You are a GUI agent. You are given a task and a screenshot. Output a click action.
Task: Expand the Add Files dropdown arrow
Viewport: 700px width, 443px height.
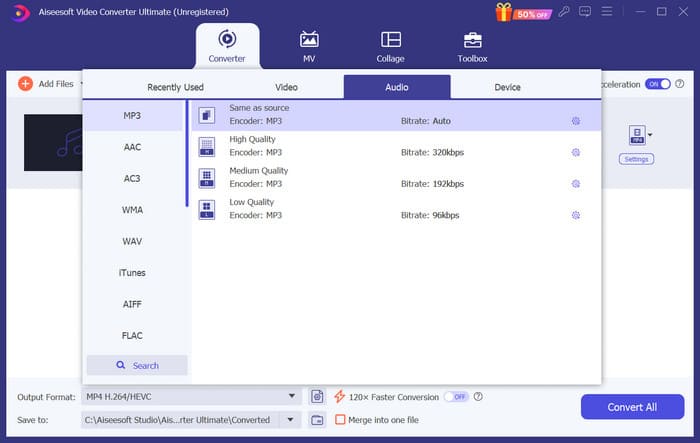[81, 85]
